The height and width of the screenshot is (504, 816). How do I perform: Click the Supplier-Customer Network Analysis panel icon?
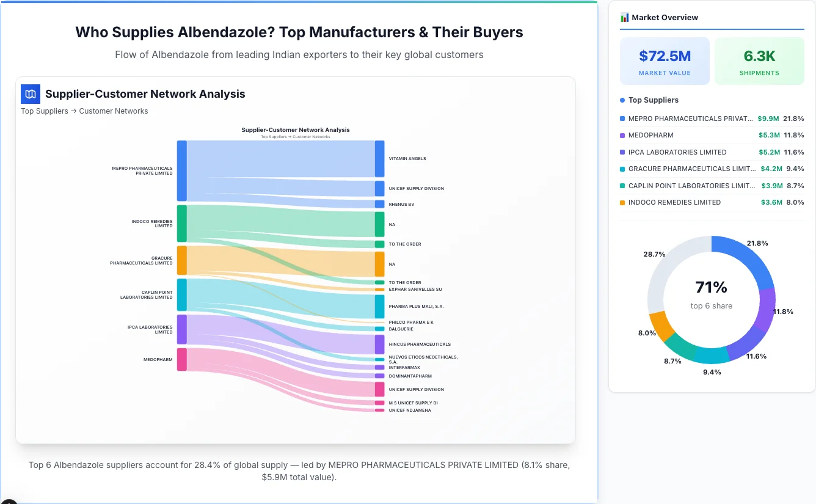click(x=30, y=94)
